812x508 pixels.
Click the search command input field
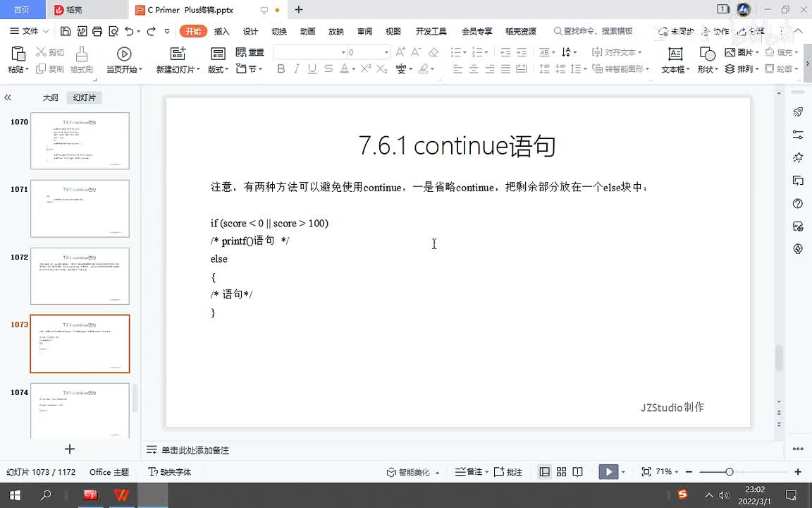pyautogui.click(x=593, y=31)
